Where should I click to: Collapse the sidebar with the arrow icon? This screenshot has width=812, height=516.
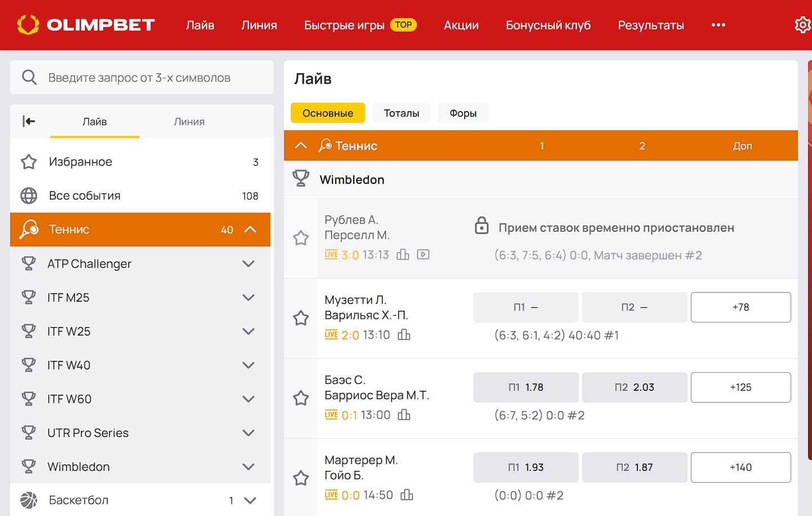coord(29,121)
